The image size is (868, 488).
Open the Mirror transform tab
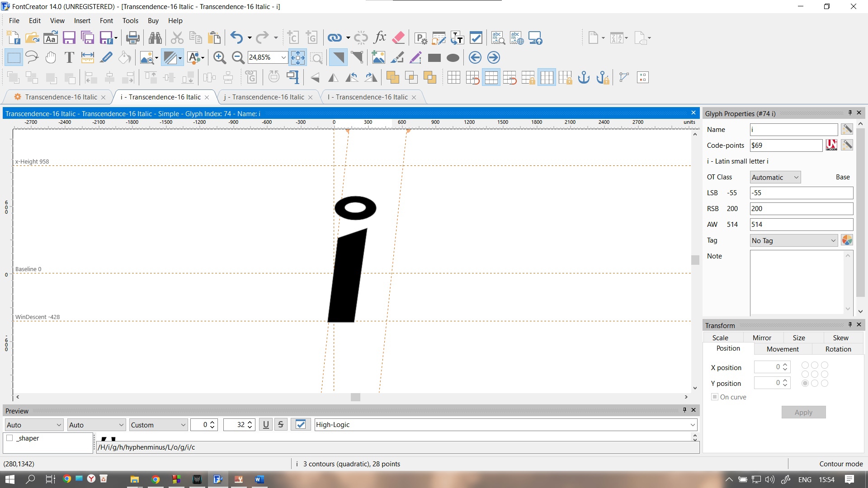pos(762,338)
